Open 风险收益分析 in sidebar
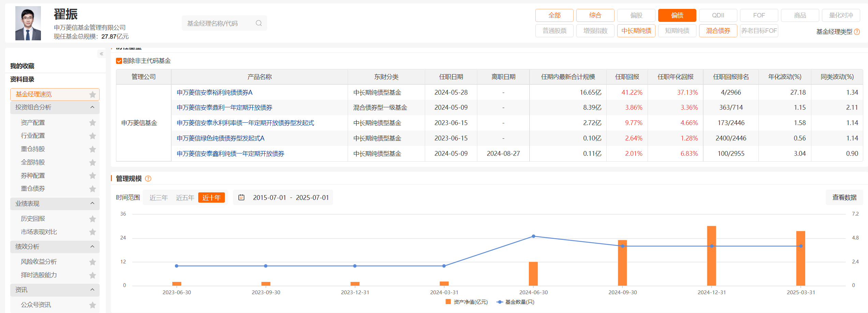This screenshot has height=313, width=868. click(39, 262)
